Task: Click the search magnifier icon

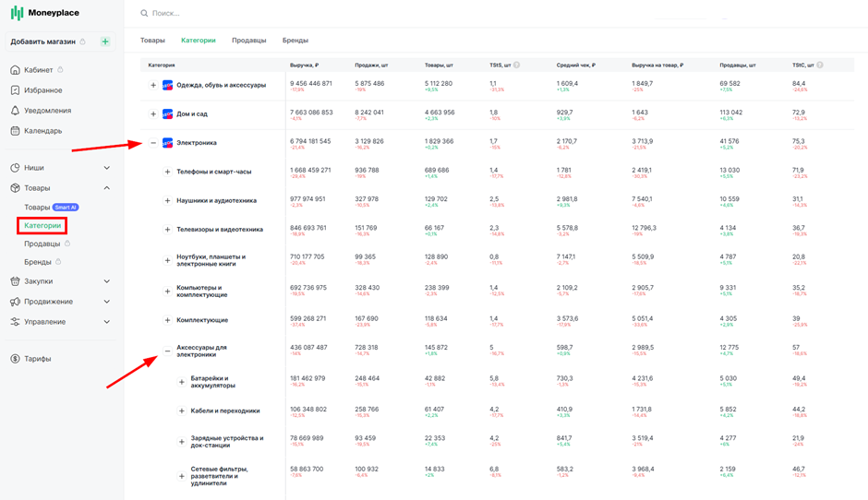Action: (144, 13)
